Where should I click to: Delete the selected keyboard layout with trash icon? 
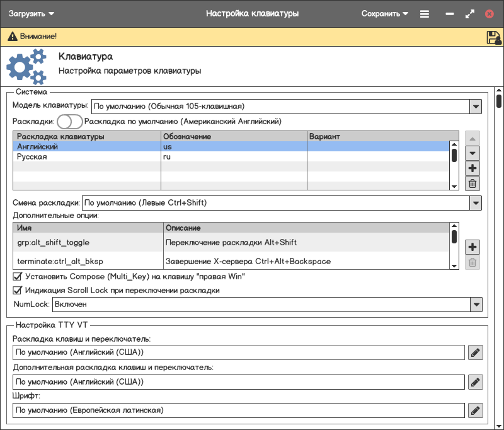[472, 183]
